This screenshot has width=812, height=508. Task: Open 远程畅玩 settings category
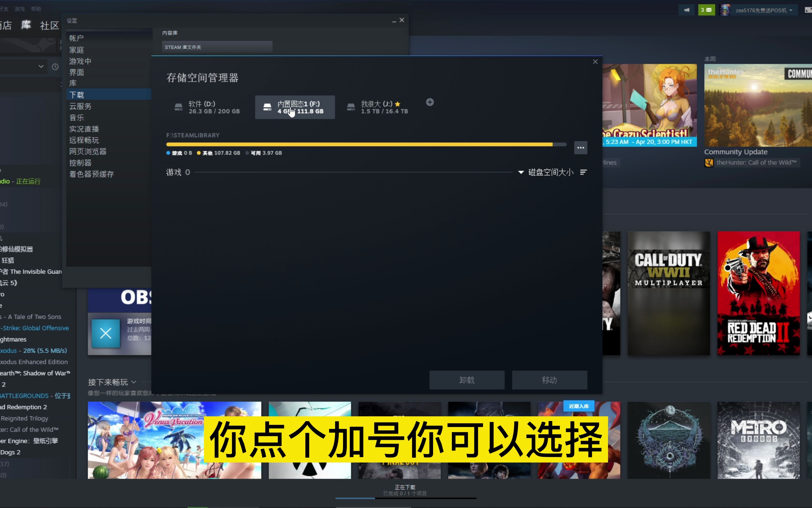click(109, 140)
